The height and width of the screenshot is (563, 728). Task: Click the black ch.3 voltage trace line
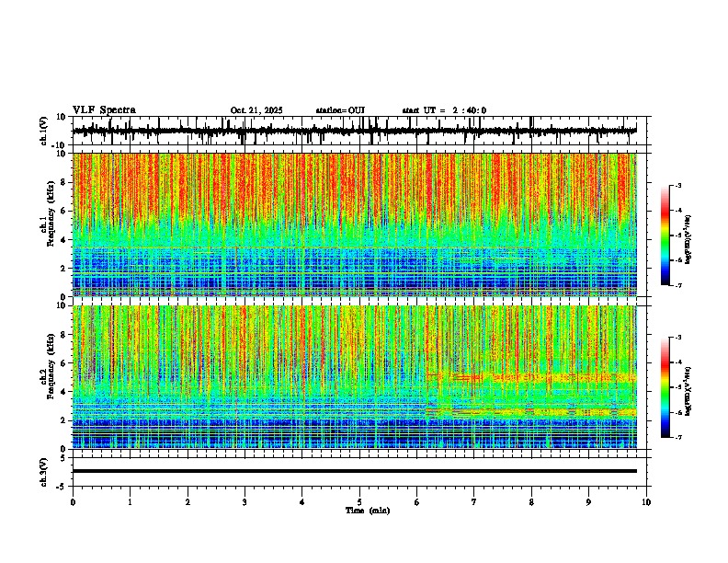point(355,471)
